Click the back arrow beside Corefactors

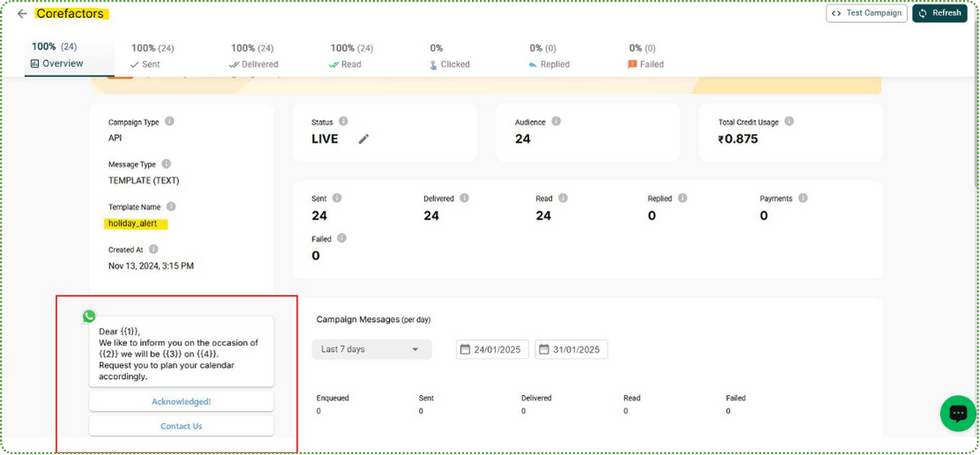(22, 14)
